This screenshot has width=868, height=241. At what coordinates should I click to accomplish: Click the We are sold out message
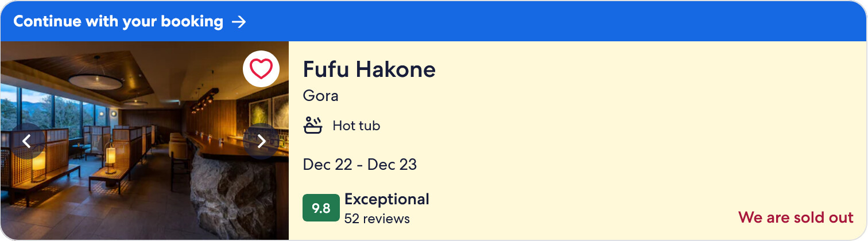(796, 217)
